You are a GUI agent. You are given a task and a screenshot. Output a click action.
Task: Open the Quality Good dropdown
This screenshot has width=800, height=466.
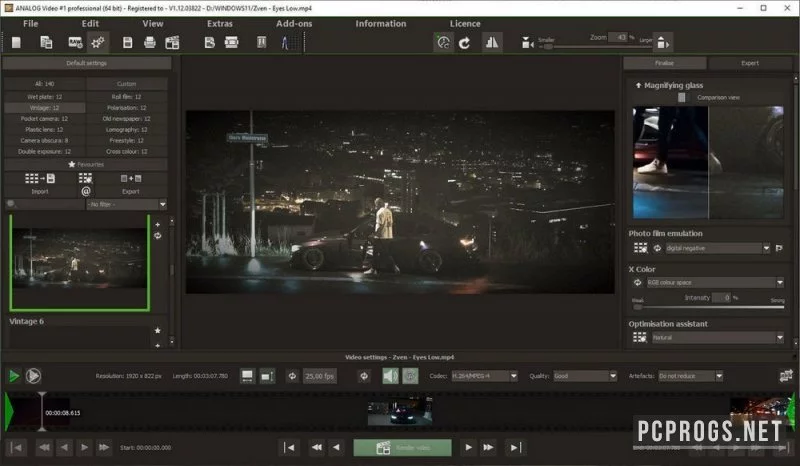pyautogui.click(x=585, y=376)
